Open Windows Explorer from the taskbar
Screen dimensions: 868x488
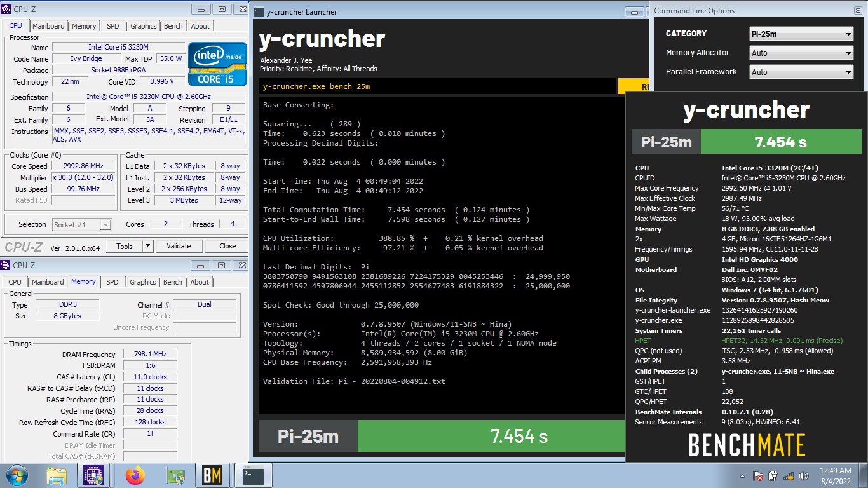[x=56, y=475]
